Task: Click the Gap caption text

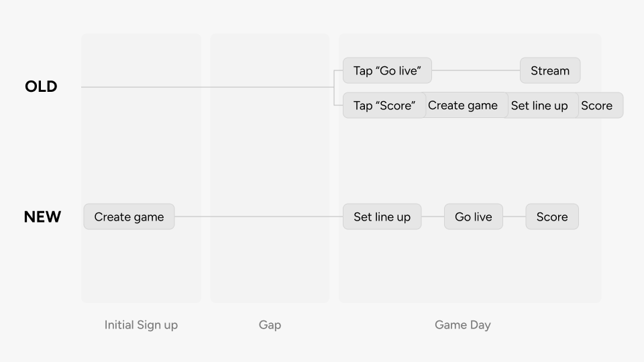Action: (270, 325)
